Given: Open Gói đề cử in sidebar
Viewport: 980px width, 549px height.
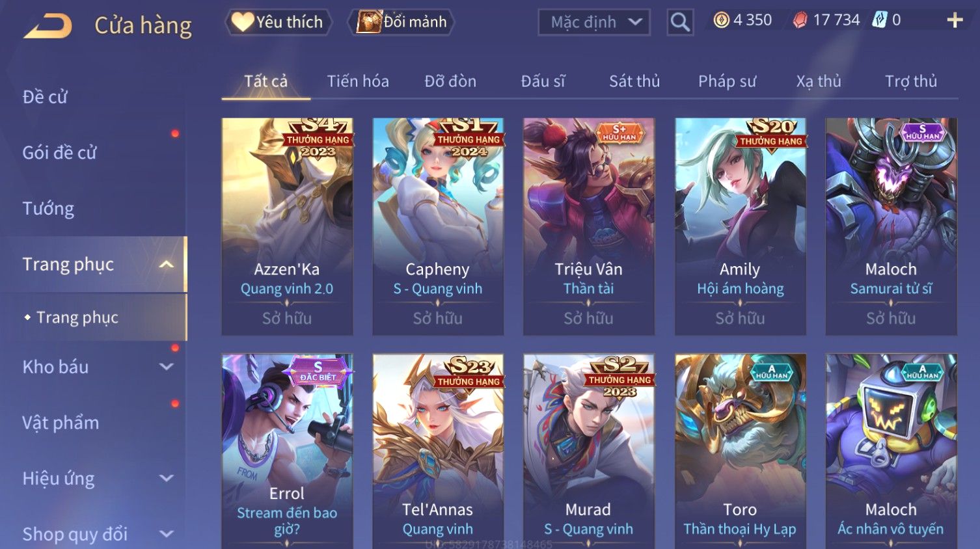Looking at the screenshot, I should pyautogui.click(x=59, y=153).
